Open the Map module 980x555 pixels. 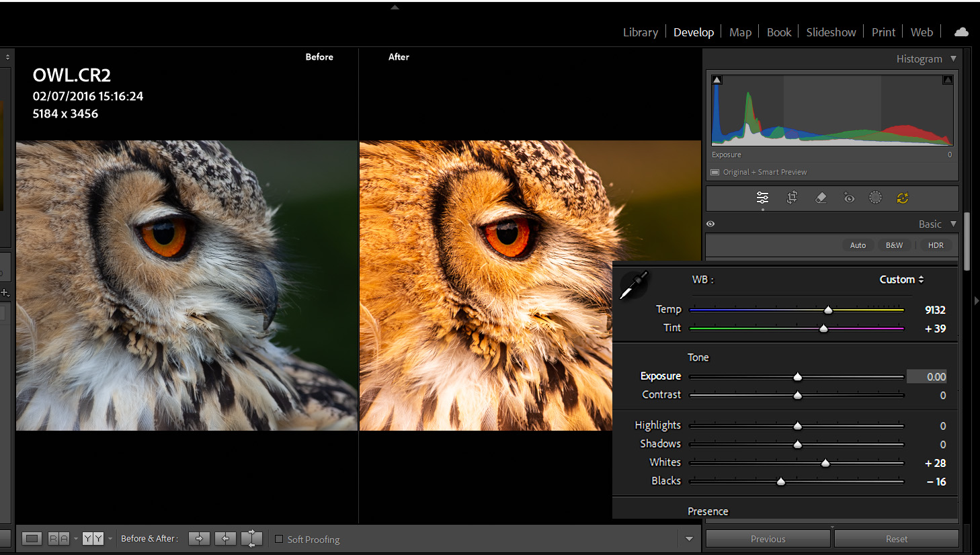coord(740,32)
